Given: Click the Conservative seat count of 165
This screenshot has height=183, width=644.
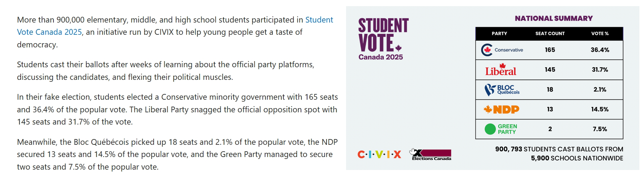Looking at the screenshot, I should pos(550,50).
